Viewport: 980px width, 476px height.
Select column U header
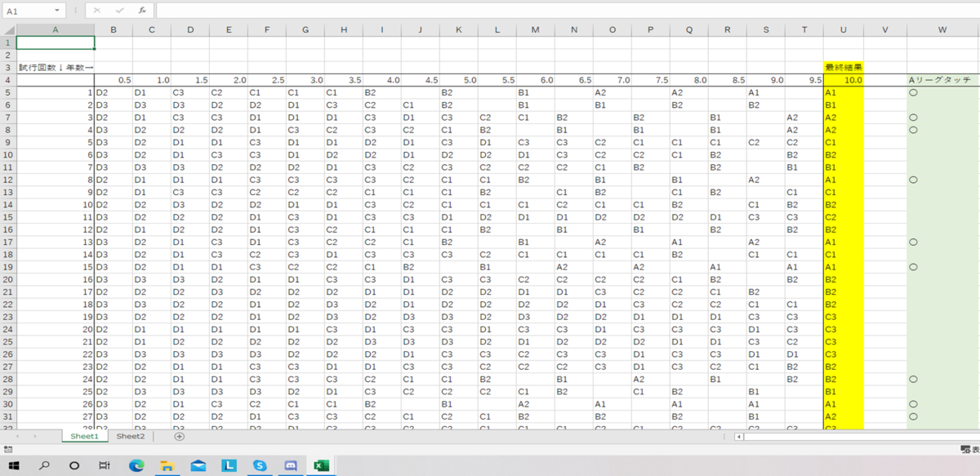[843, 30]
